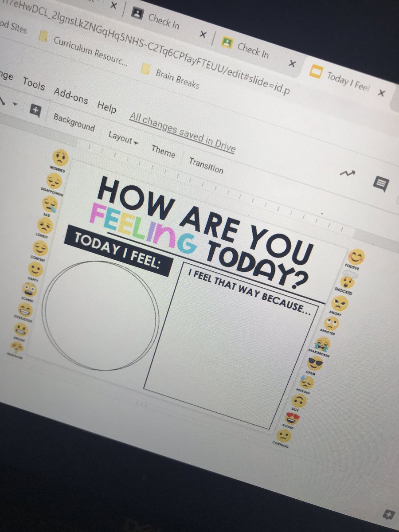Click the activity trend arrow icon
The width and height of the screenshot is (399, 532).
point(348,173)
